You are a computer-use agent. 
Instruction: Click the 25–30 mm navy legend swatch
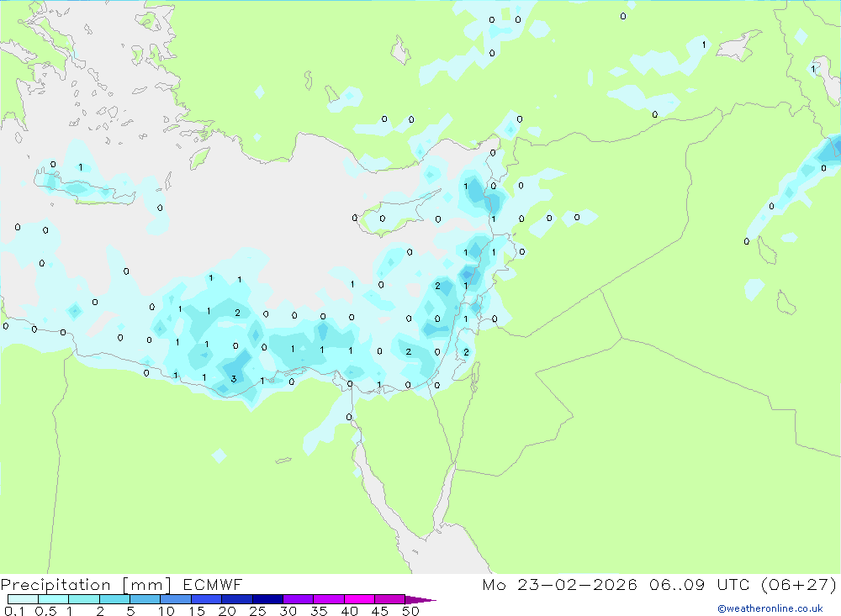(267, 599)
